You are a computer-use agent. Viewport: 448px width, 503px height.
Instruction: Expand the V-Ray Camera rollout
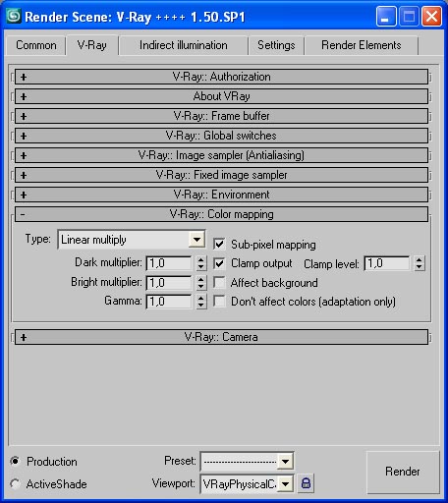point(221,337)
